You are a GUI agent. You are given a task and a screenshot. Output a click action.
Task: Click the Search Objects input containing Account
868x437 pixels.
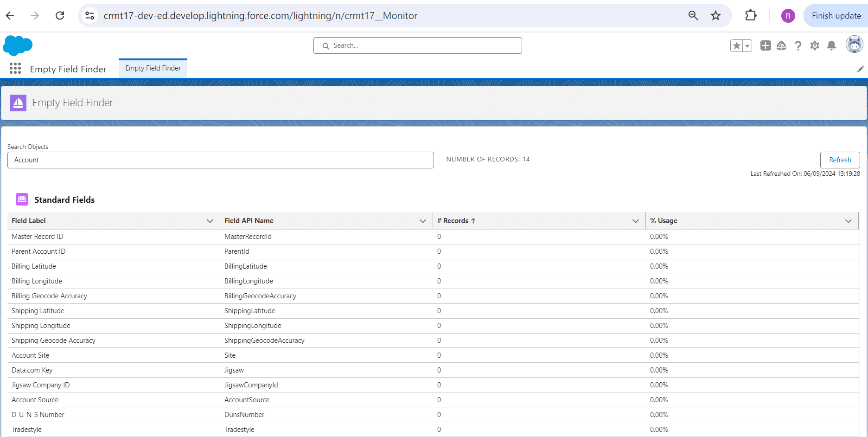coord(221,160)
